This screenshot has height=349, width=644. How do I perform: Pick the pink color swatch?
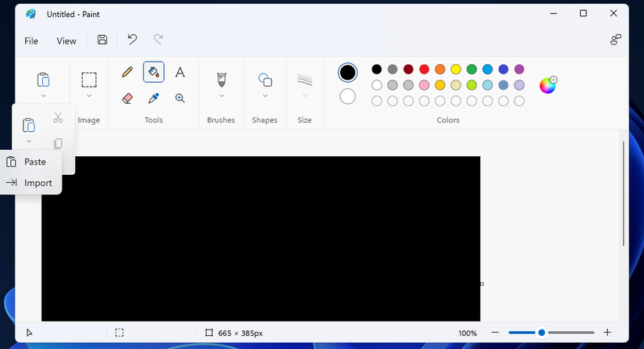coord(425,85)
